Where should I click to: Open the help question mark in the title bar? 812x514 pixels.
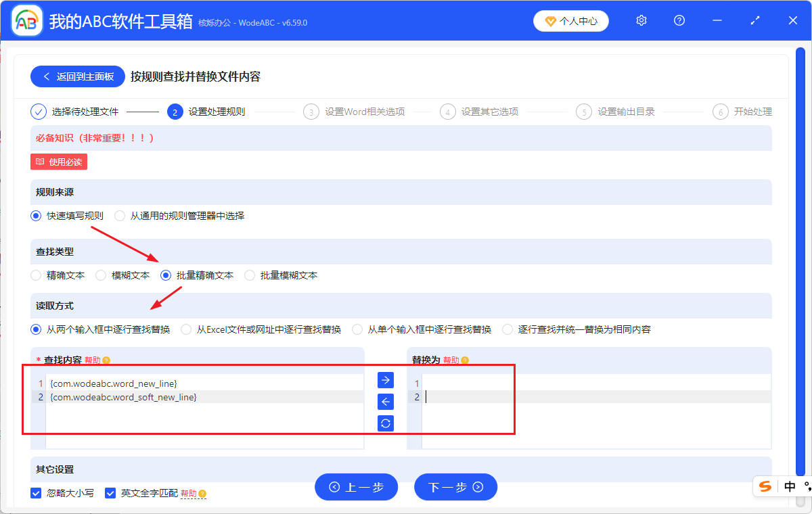[x=679, y=20]
